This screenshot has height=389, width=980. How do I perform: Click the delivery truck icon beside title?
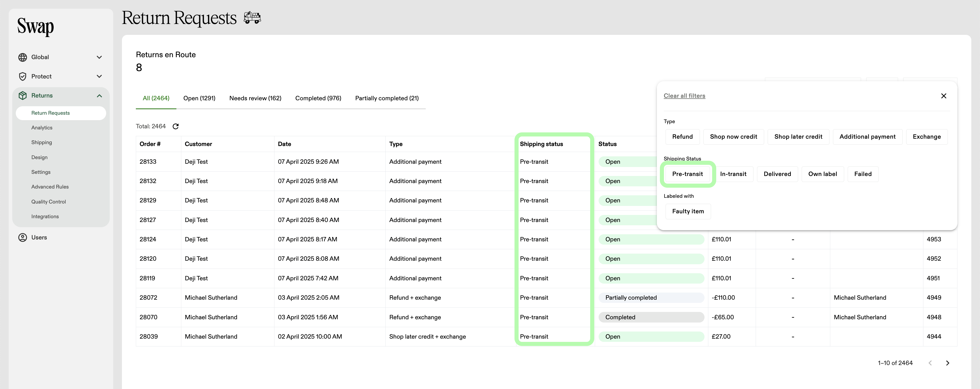click(x=252, y=17)
